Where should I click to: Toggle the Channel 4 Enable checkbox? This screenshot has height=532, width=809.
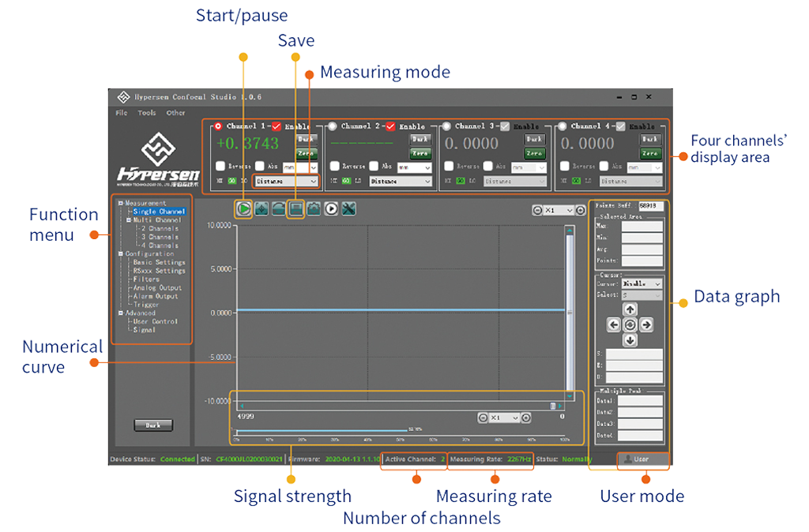[621, 126]
